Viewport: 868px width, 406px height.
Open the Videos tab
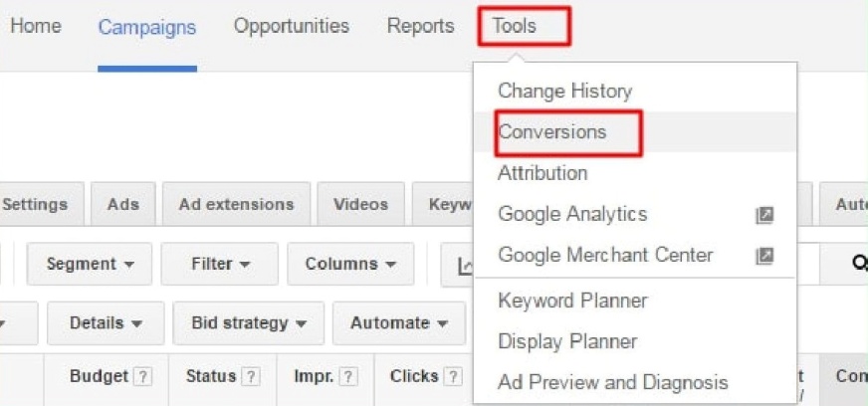coord(360,205)
